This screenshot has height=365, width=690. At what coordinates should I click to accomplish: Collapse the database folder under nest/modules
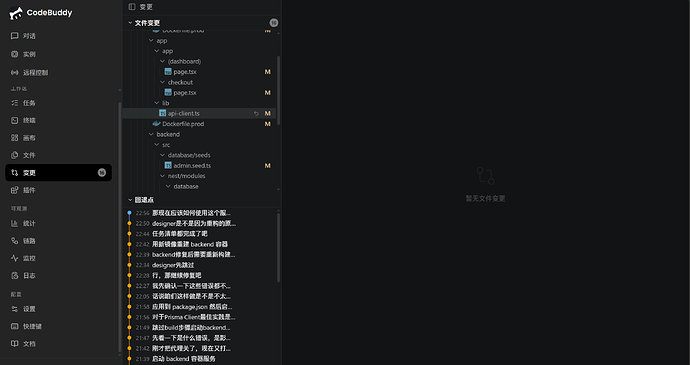click(168, 187)
